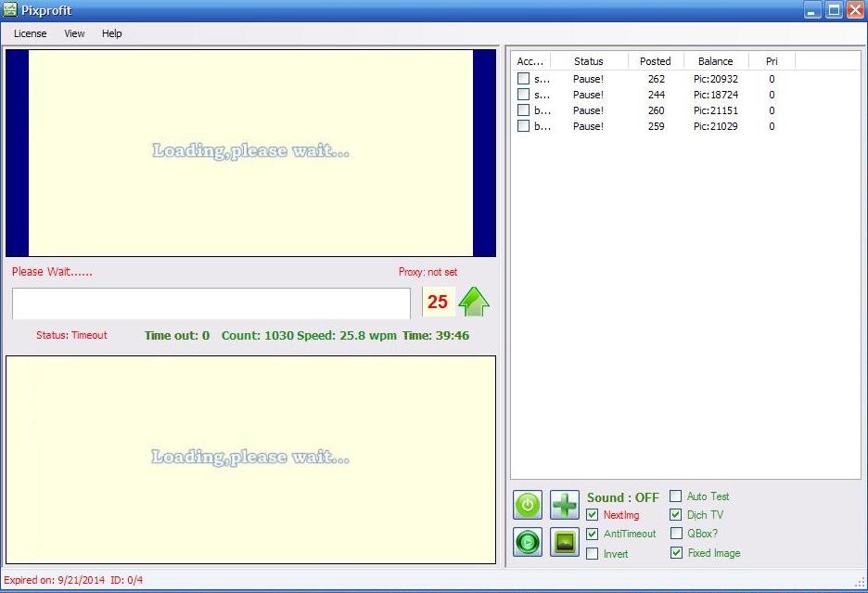Click the Time out: 0 text
The width and height of the screenshot is (868, 593).
pos(177,335)
